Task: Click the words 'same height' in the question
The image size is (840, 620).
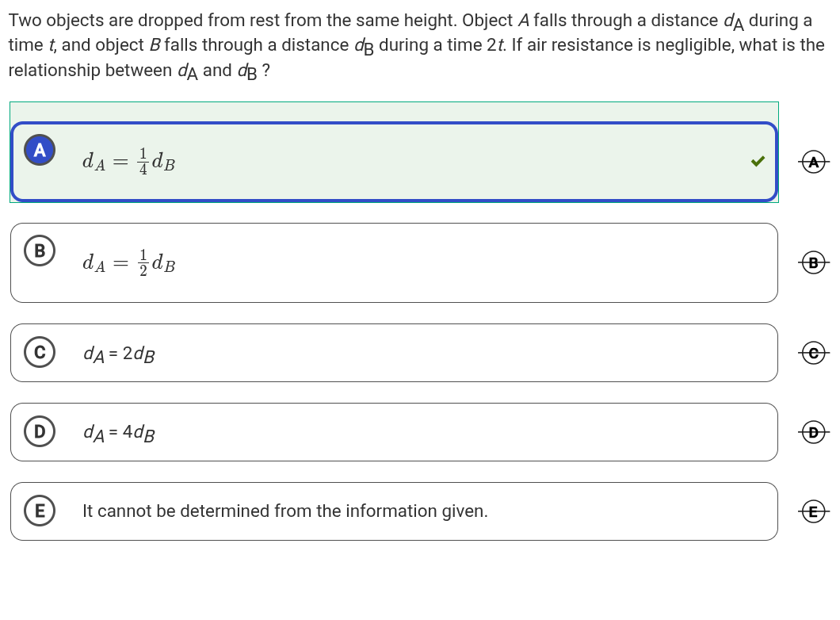Action: pyautogui.click(x=409, y=21)
